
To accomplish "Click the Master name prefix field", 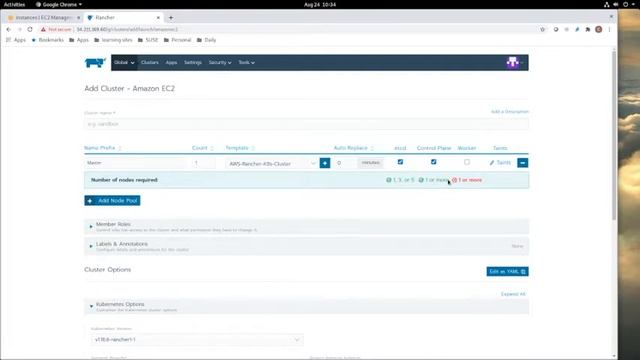I will tap(135, 163).
